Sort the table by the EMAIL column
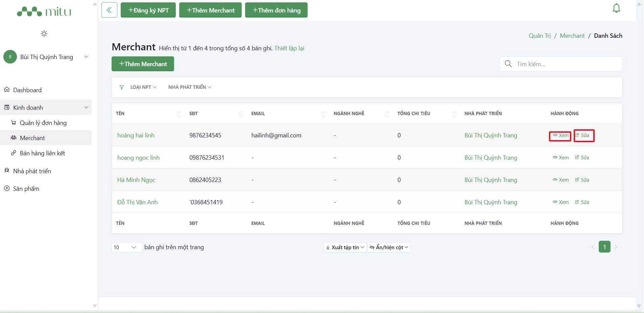The width and height of the screenshot is (644, 313). pyautogui.click(x=323, y=114)
